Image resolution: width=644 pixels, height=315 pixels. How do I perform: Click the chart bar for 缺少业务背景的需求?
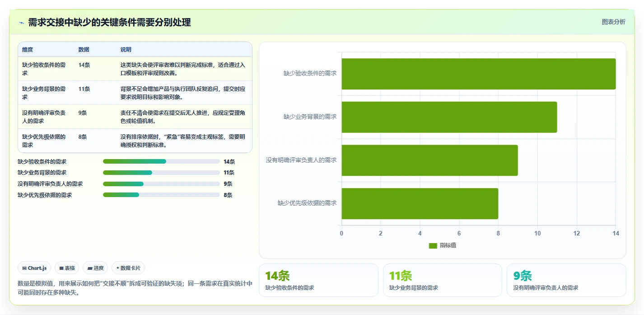pos(449,117)
